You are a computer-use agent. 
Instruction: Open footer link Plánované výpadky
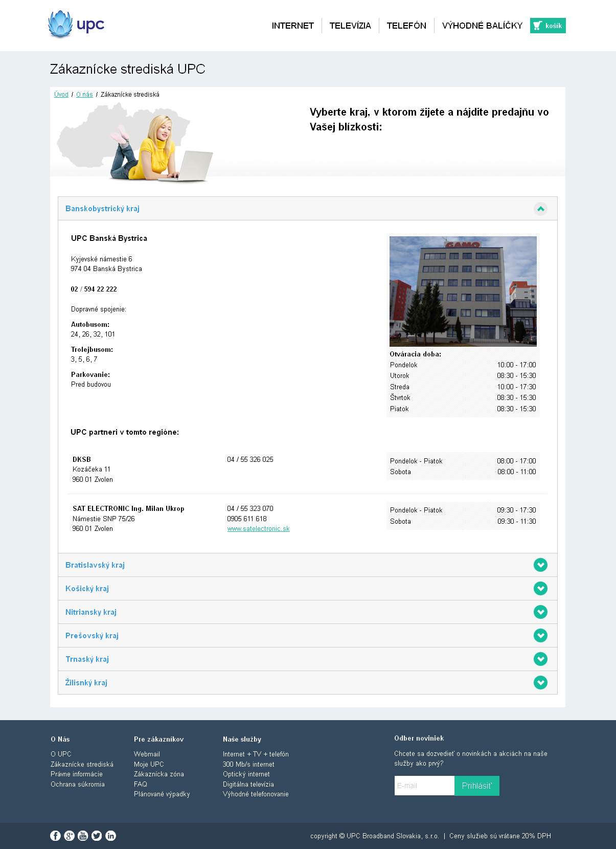[x=162, y=794]
